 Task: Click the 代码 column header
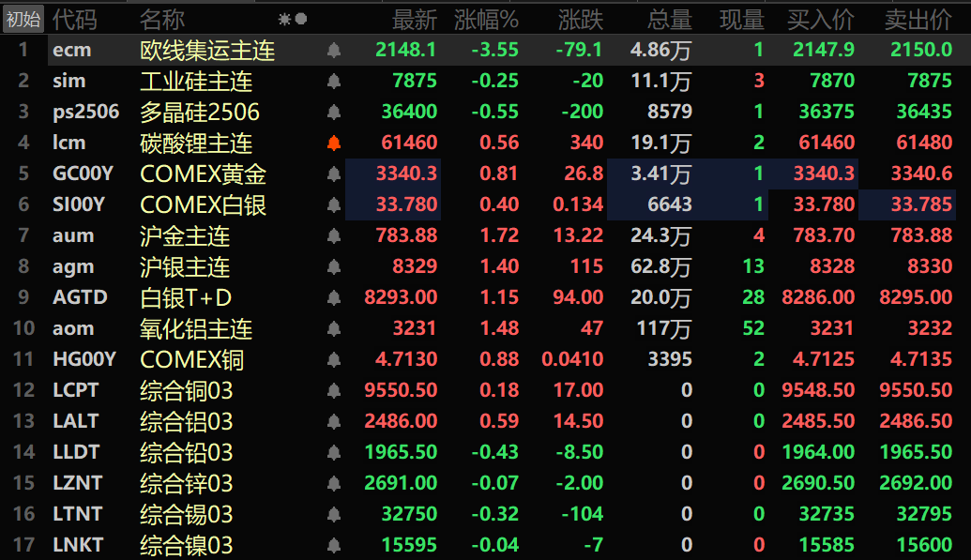tap(75, 20)
